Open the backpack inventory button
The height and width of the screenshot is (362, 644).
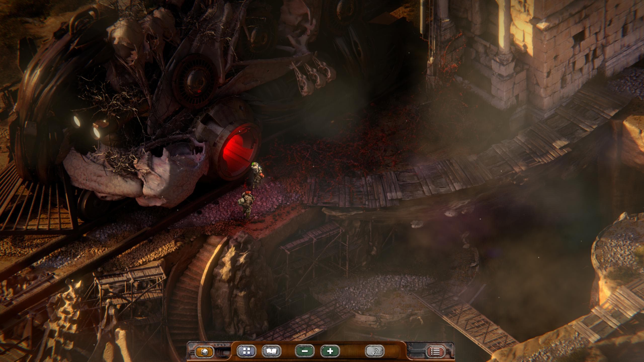204,352
